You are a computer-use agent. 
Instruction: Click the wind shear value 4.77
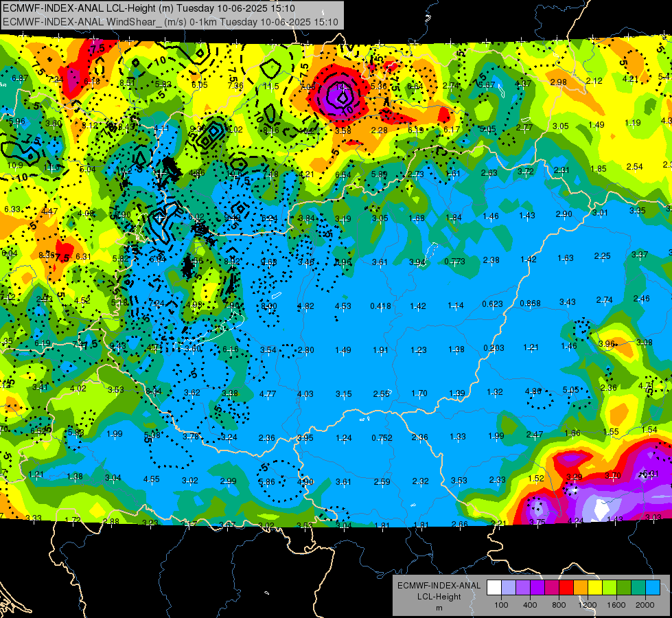point(268,393)
